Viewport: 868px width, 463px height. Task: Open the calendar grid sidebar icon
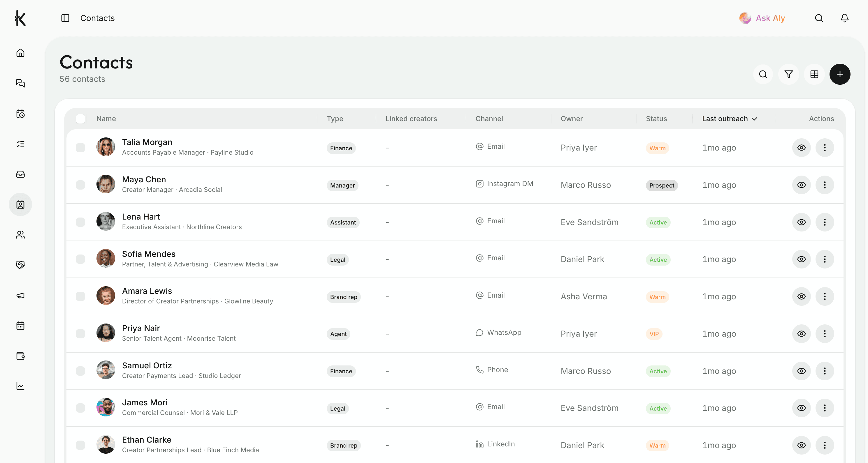coord(21,326)
